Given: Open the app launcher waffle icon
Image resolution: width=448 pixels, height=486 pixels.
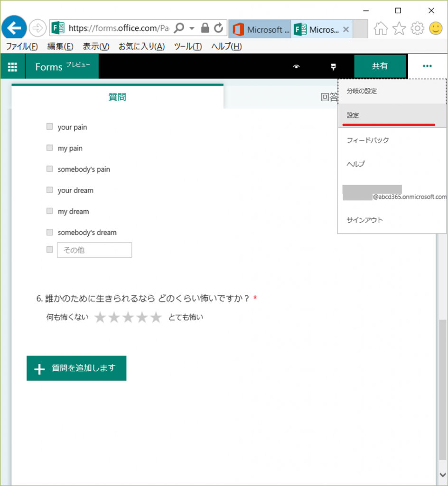Looking at the screenshot, I should click(12, 66).
